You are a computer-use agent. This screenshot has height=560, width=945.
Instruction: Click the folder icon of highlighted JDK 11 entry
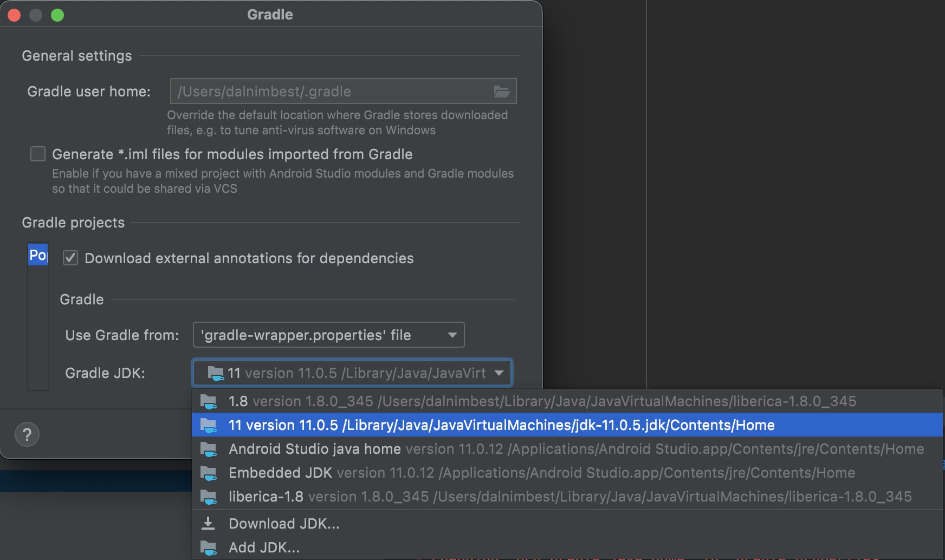click(209, 426)
